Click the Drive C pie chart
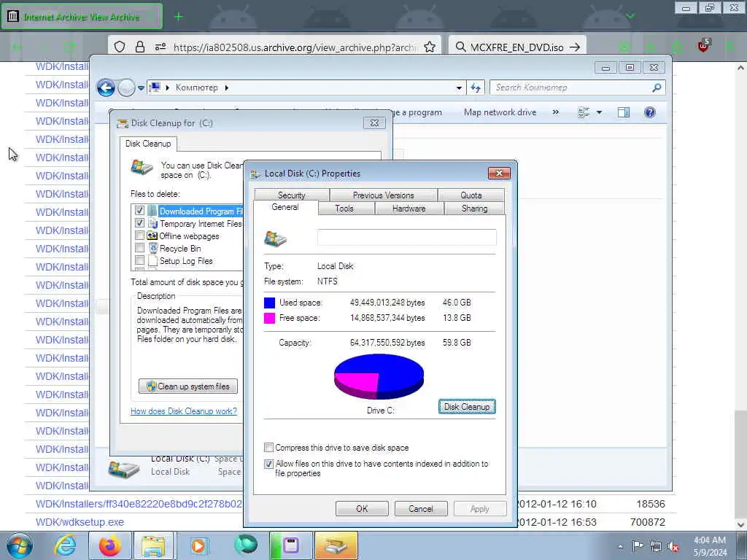This screenshot has width=747, height=560. pos(379,376)
